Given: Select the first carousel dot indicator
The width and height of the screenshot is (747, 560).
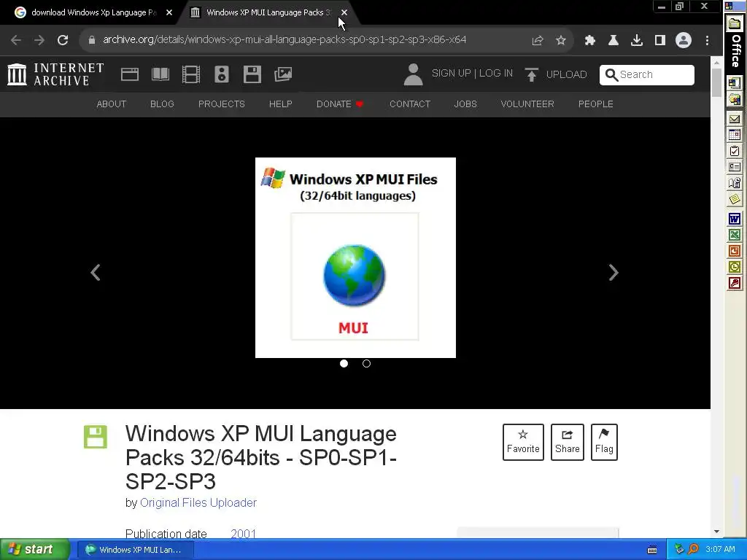Looking at the screenshot, I should 344,364.
